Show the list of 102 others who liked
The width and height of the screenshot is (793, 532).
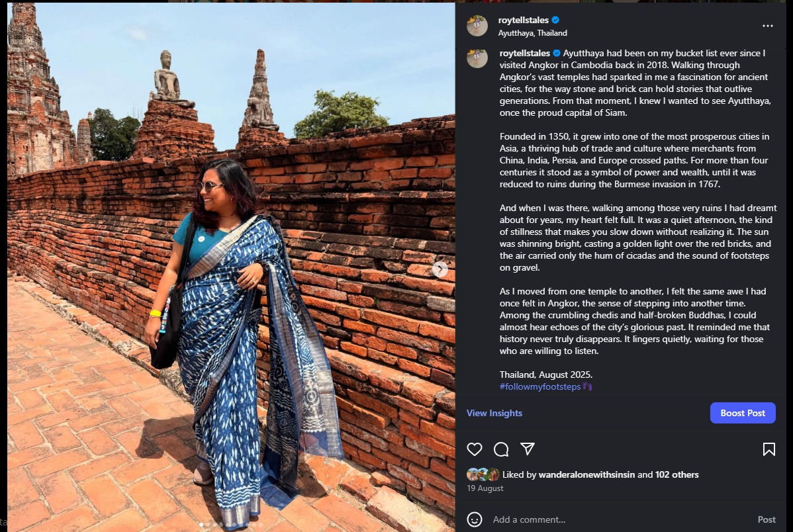[x=676, y=474]
